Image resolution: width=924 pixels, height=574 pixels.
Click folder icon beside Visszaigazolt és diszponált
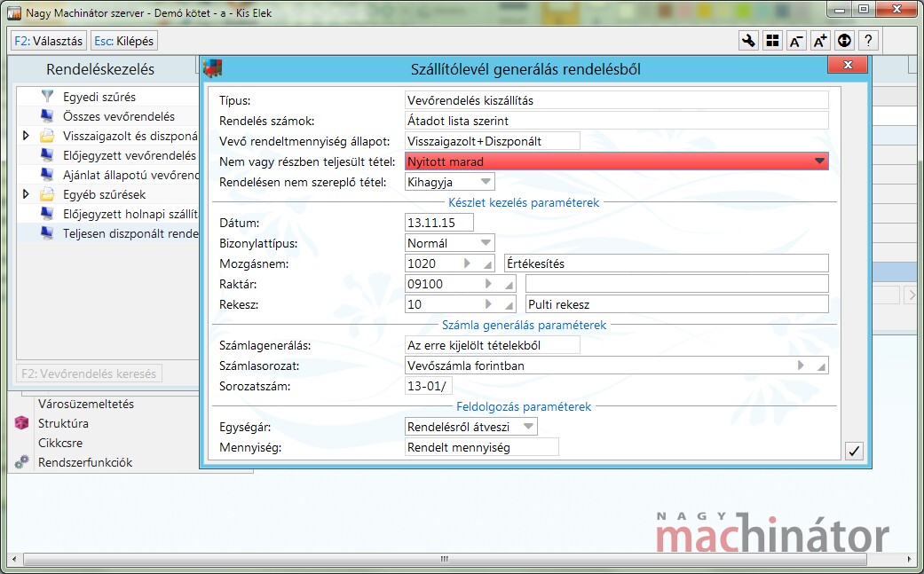click(47, 136)
